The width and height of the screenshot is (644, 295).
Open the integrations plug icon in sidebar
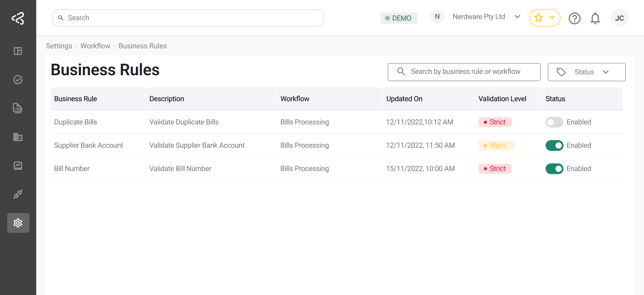pyautogui.click(x=18, y=194)
